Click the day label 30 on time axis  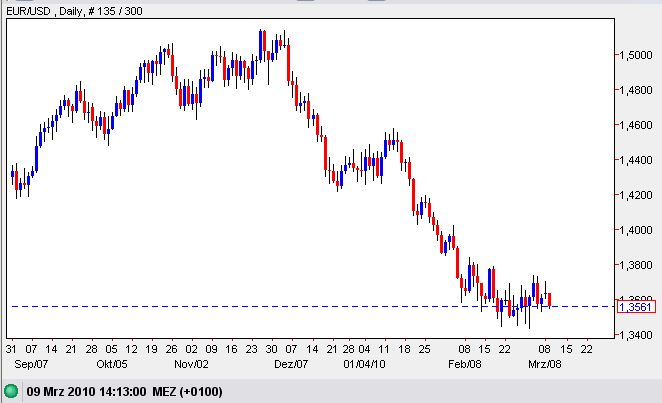(271, 349)
